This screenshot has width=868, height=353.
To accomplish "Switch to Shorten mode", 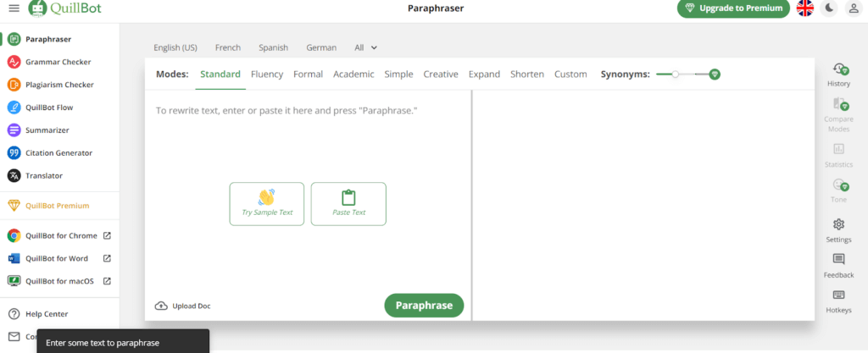I will [527, 74].
